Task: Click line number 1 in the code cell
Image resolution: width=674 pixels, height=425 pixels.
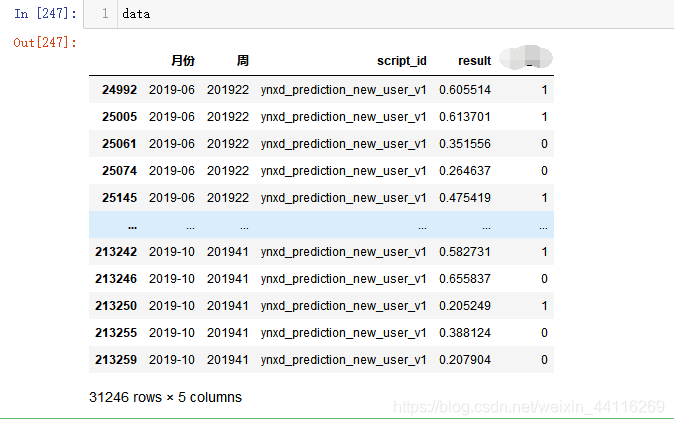Action: point(105,14)
